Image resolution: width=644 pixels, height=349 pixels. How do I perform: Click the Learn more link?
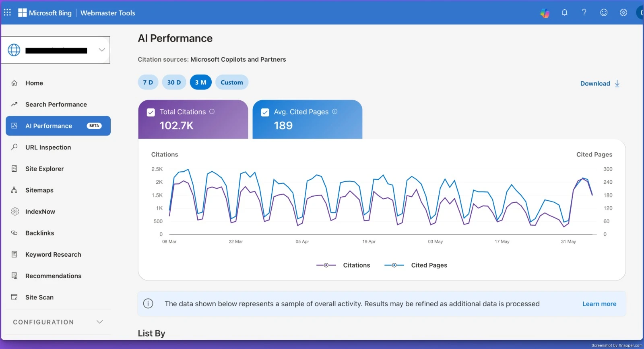tap(599, 304)
